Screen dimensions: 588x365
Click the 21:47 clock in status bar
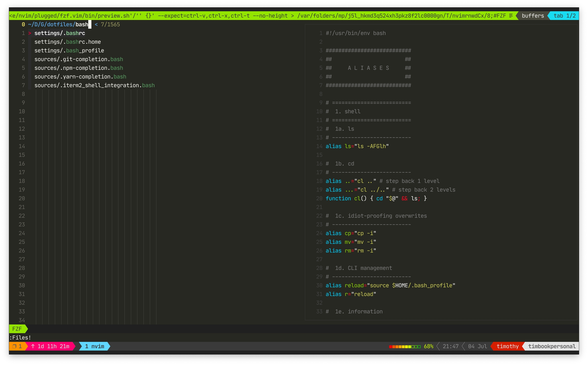(x=450, y=346)
